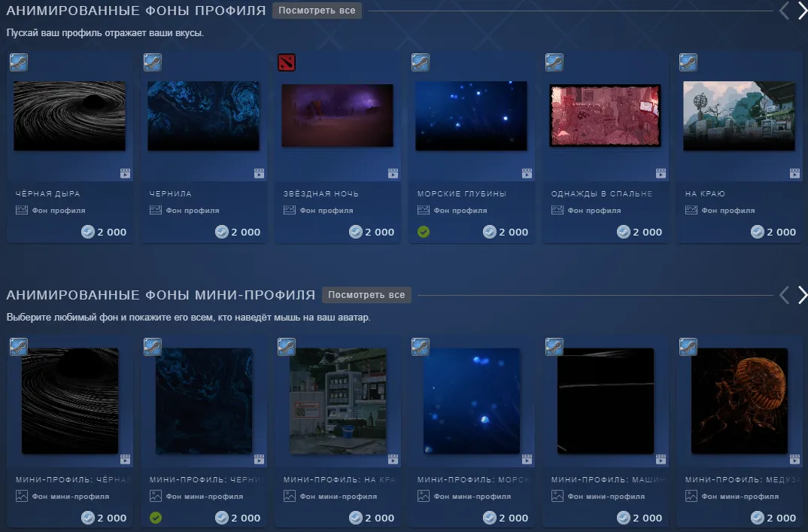Screen dimensions: 808x532
Task: Open Мини-профиль: Морск title
Action: (x=473, y=479)
